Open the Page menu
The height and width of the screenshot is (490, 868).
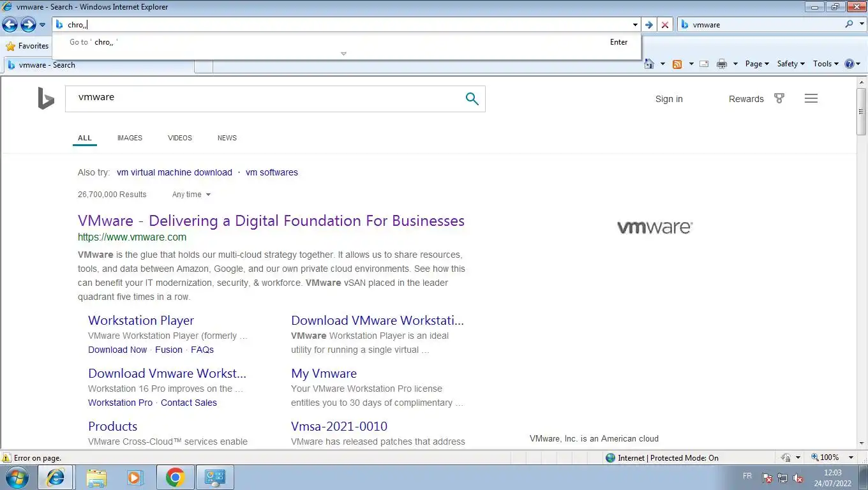(758, 64)
